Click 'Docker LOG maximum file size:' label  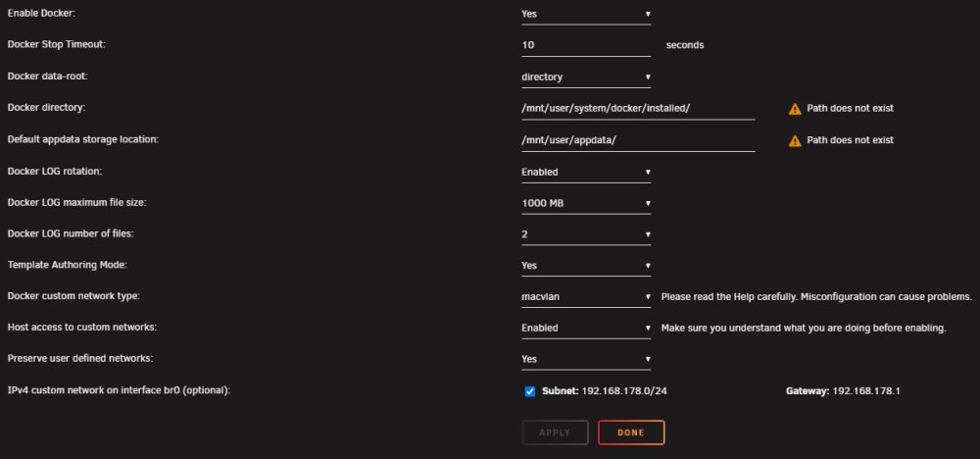coord(77,203)
